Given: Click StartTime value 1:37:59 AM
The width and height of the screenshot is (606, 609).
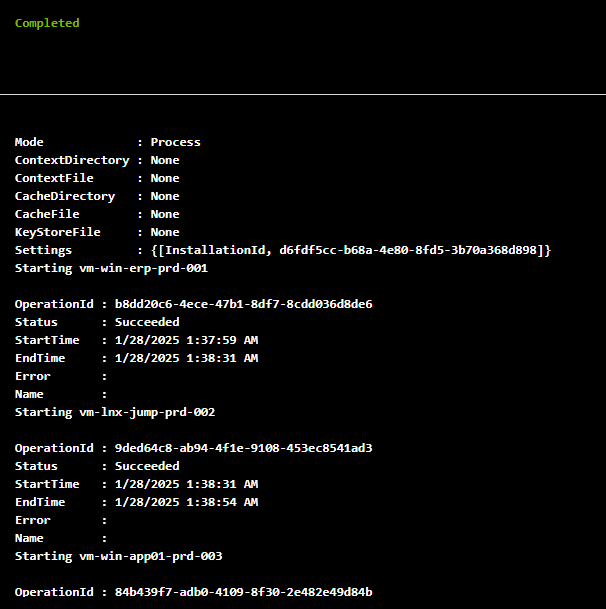Looking at the screenshot, I should point(186,340).
